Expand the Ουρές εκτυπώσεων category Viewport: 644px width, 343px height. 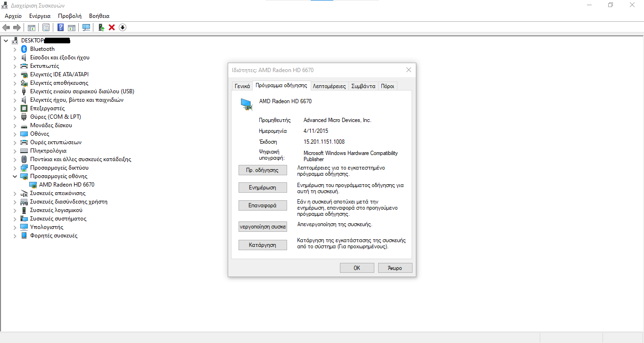pyautogui.click(x=15, y=142)
